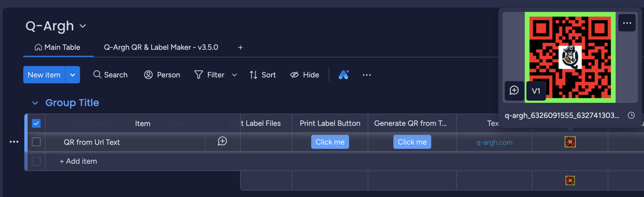Click the Sort arrows icon
The height and width of the screenshot is (197, 644).
(253, 75)
